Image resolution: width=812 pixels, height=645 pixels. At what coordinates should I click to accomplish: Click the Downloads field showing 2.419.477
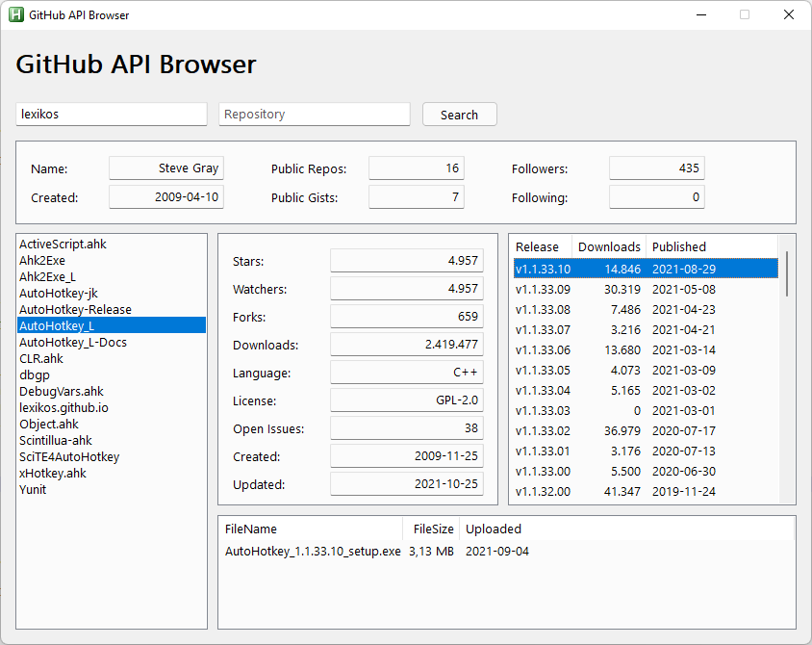point(407,345)
